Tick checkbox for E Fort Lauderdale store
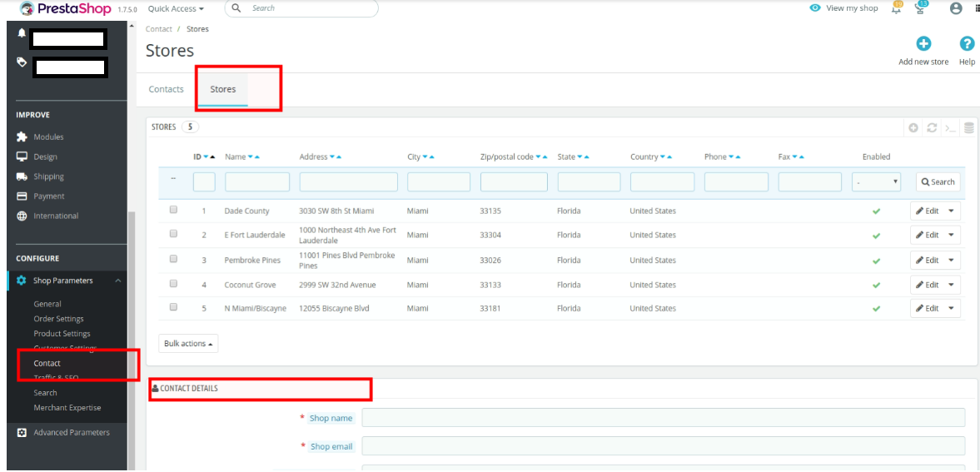This screenshot has height=472, width=980. tap(174, 234)
